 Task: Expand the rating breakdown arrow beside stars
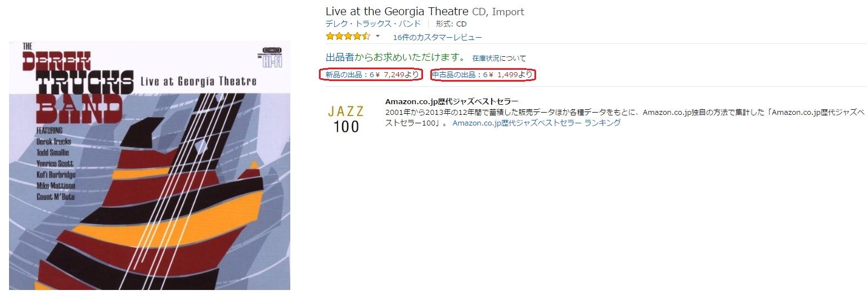(377, 37)
